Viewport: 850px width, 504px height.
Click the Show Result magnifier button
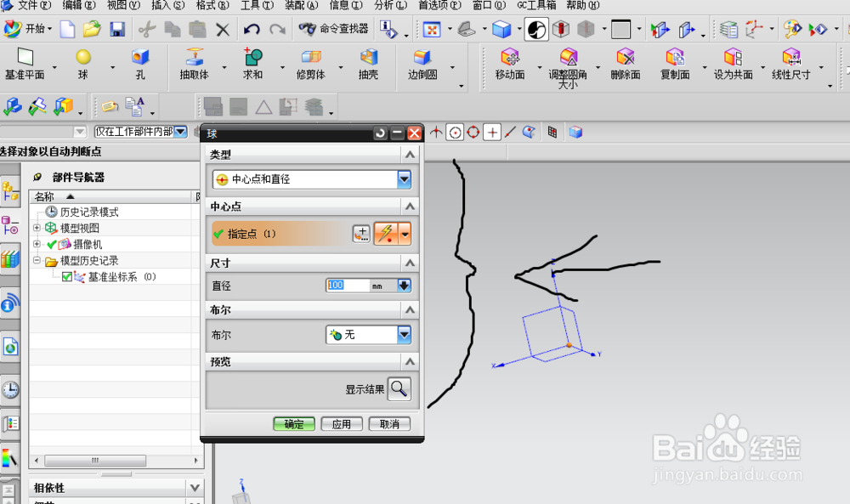click(x=399, y=388)
